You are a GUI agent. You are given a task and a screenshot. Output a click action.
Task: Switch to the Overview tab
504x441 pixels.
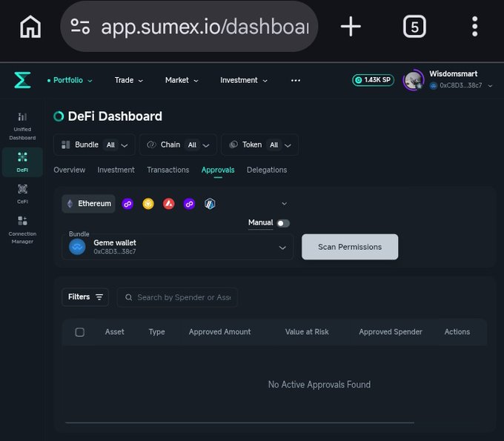click(x=70, y=170)
